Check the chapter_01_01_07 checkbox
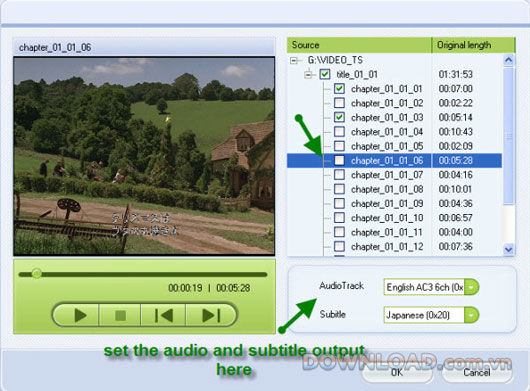This screenshot has width=530, height=391. [339, 175]
